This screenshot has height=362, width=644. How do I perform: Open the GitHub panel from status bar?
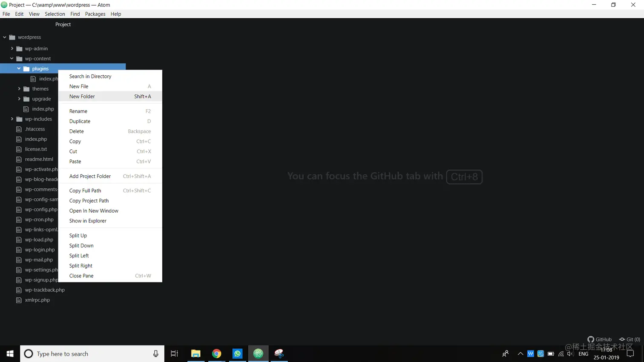point(599,339)
